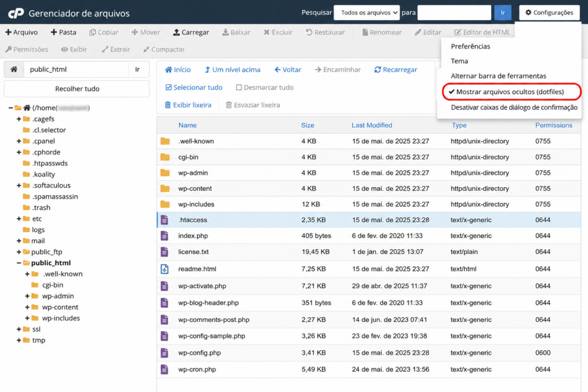This screenshot has width=588, height=392.
Task: Select the readme.html file icon
Action: pos(165,269)
